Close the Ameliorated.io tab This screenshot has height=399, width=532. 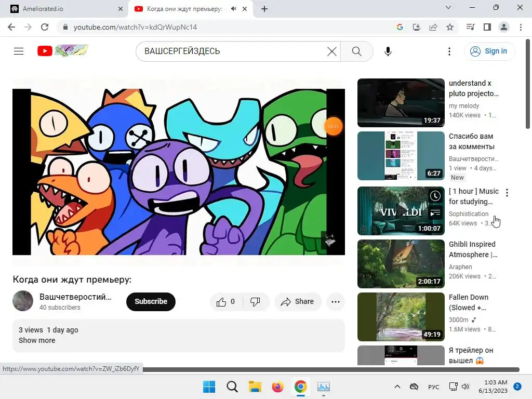pos(121,9)
